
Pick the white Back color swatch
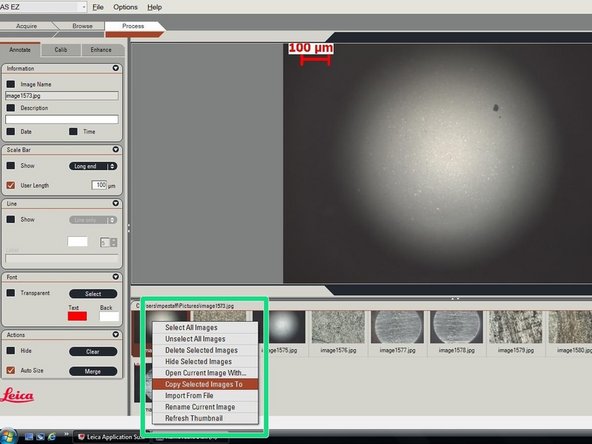point(109,316)
